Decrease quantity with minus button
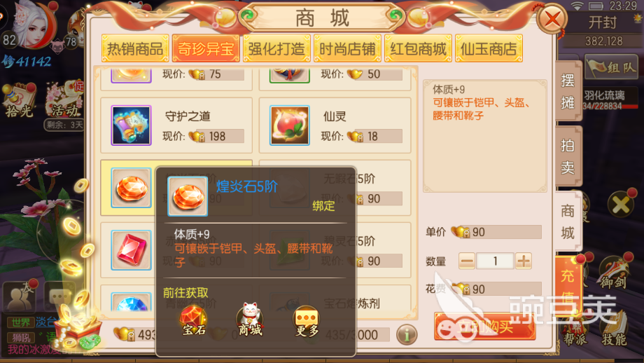 coord(467,261)
